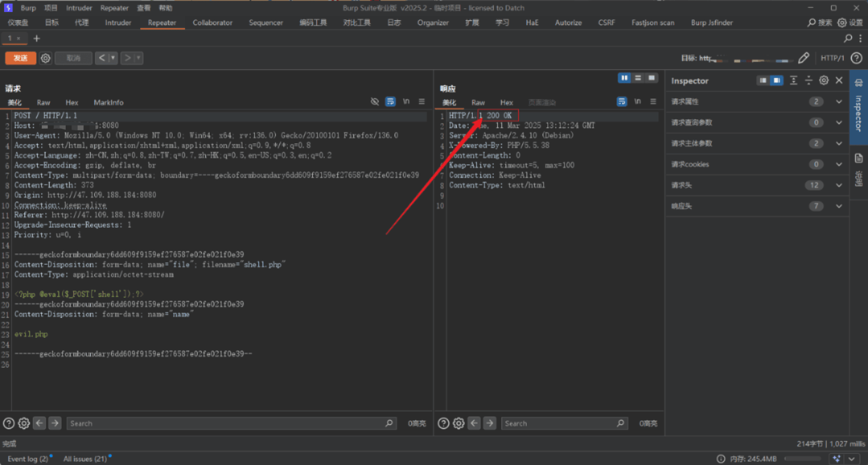Viewport: 868px width, 465px height.
Task: Select response Raw view tab
Action: pyautogui.click(x=478, y=103)
